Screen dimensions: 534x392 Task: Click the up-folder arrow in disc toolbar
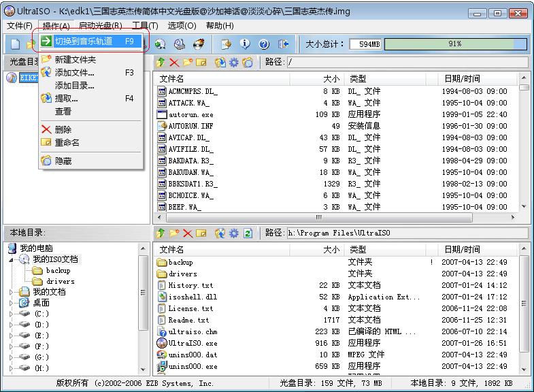(161, 63)
